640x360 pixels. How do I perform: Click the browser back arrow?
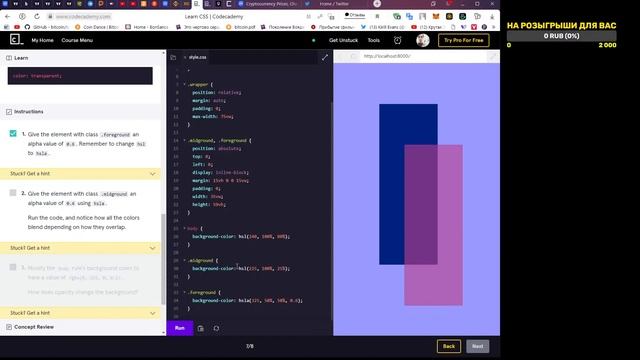click(7, 16)
